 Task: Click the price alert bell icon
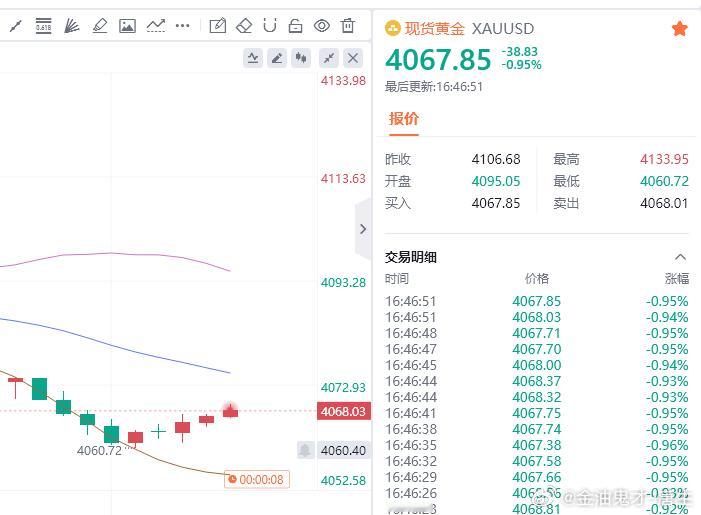[305, 450]
